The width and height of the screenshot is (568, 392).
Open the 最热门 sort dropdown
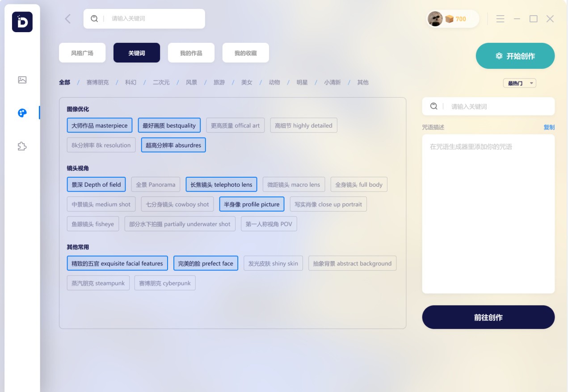519,83
